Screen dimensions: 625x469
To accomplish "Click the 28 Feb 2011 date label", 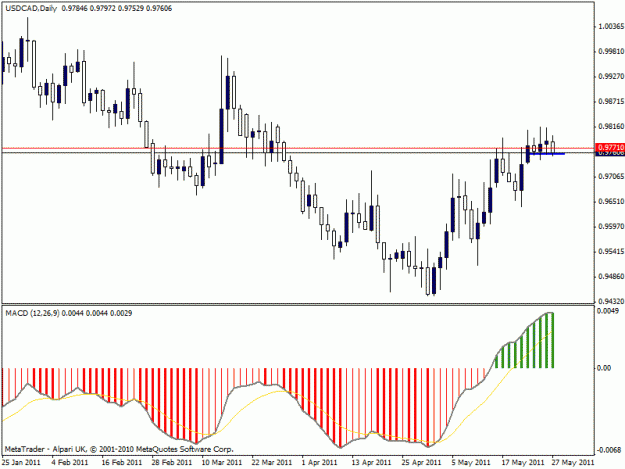I will (x=172, y=463).
